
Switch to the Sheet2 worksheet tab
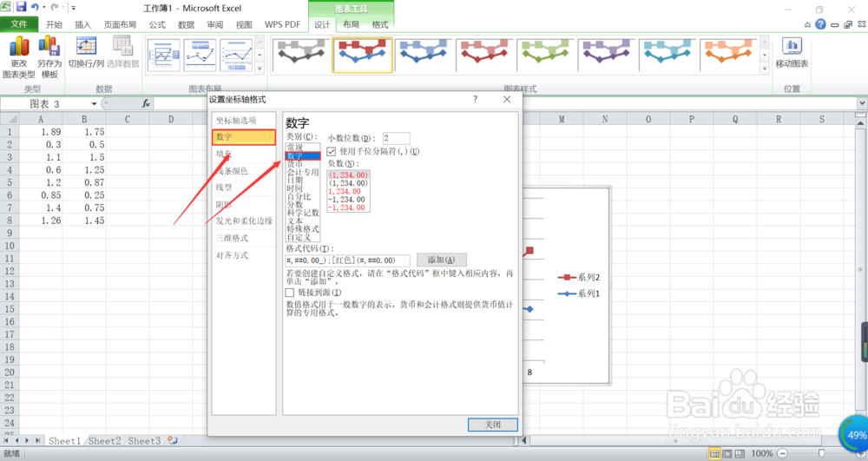coord(105,441)
